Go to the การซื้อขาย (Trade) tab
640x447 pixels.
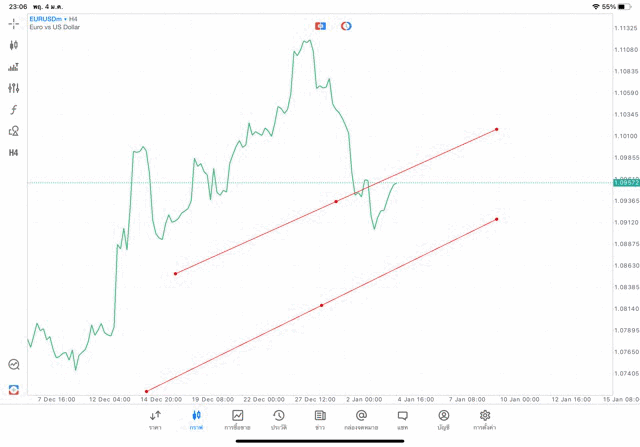click(238, 420)
